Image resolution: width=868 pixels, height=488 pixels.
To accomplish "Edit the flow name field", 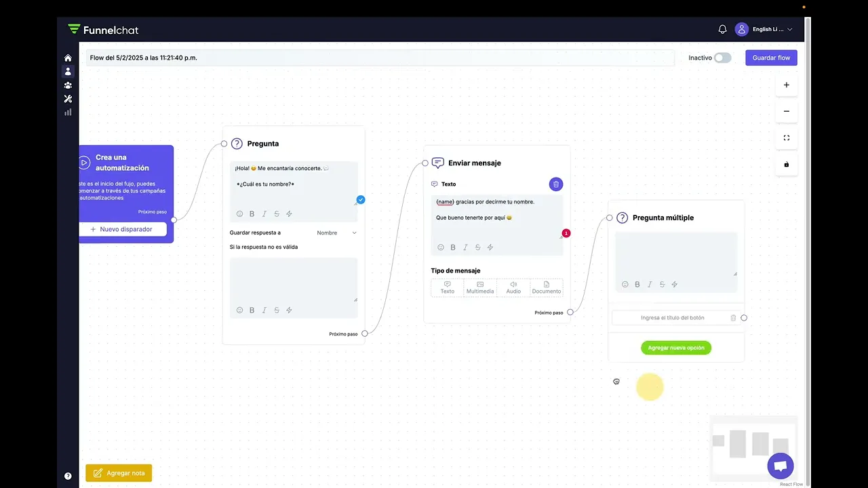I will (x=380, y=58).
